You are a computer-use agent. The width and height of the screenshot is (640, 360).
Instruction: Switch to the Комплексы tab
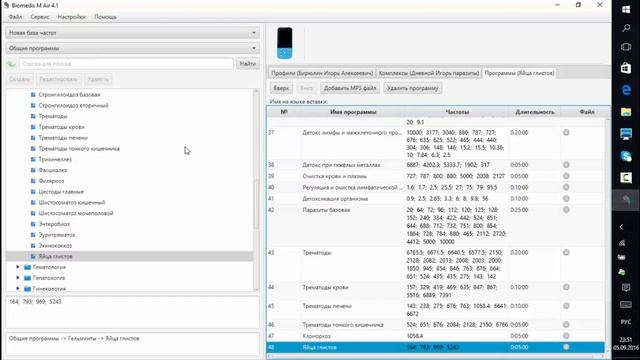[x=429, y=73]
